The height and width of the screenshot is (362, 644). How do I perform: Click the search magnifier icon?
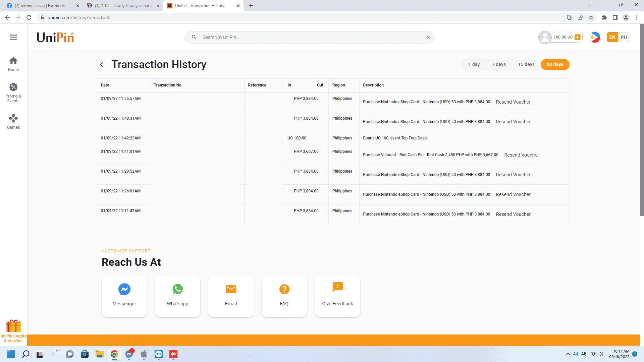pyautogui.click(x=194, y=37)
